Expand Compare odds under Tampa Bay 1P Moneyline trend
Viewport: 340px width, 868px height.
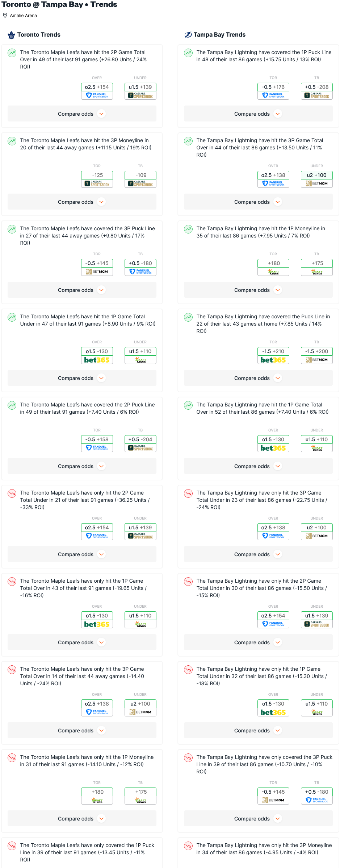click(x=258, y=290)
